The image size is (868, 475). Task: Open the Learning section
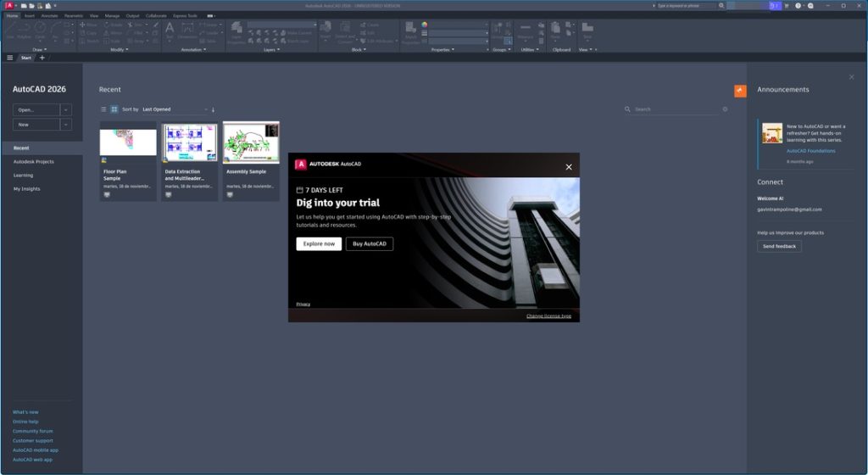click(x=23, y=175)
